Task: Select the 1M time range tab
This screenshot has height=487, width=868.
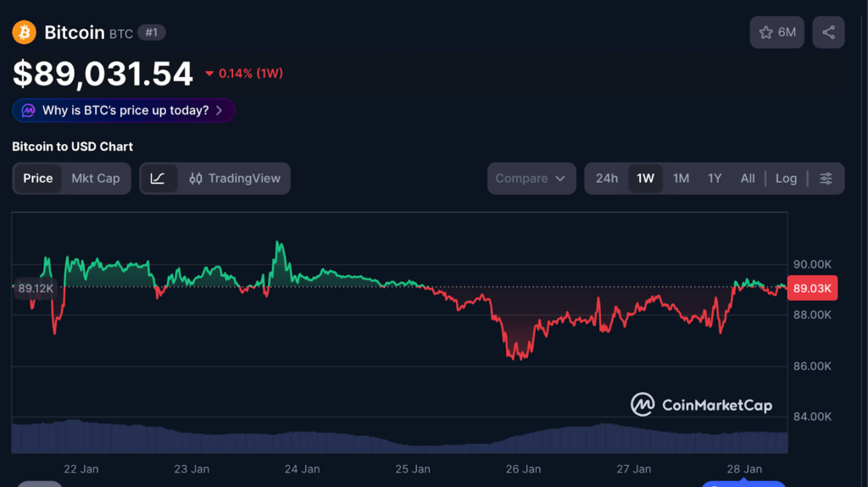Action: (x=681, y=179)
